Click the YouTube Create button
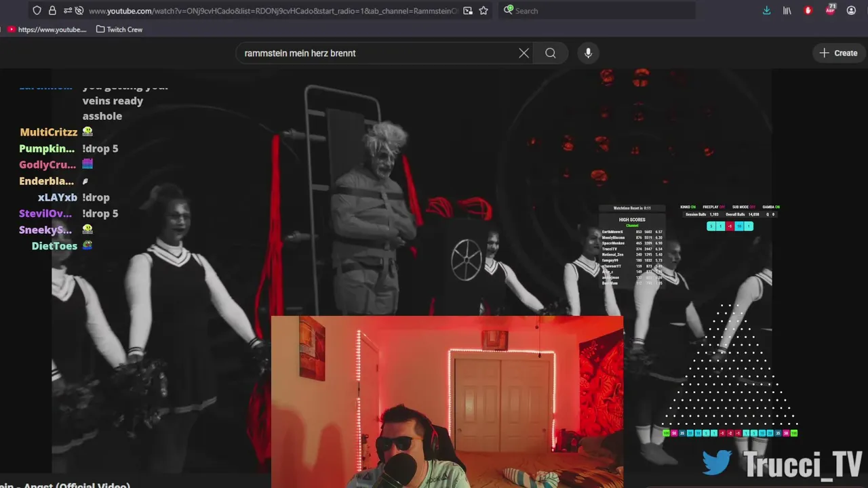Image resolution: width=868 pixels, height=488 pixels. coord(838,53)
